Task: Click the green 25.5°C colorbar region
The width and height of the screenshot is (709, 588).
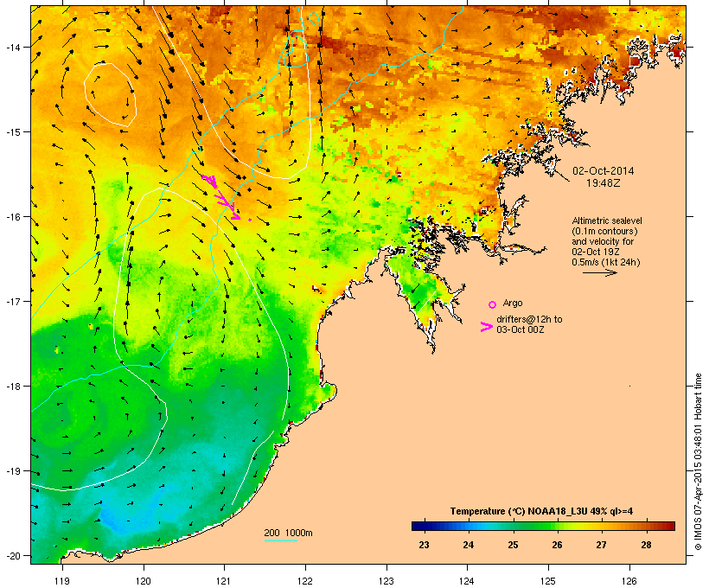Action: pyautogui.click(x=535, y=526)
